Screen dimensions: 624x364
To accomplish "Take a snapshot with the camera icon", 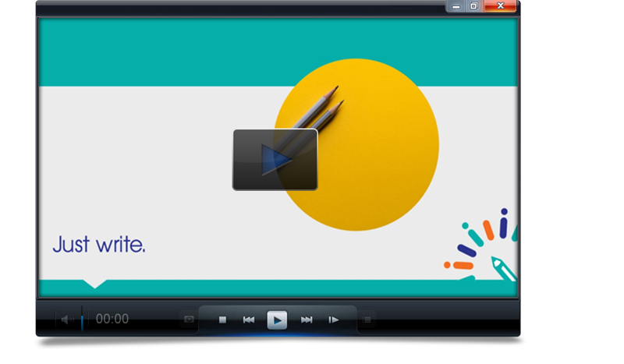I will pyautogui.click(x=189, y=320).
